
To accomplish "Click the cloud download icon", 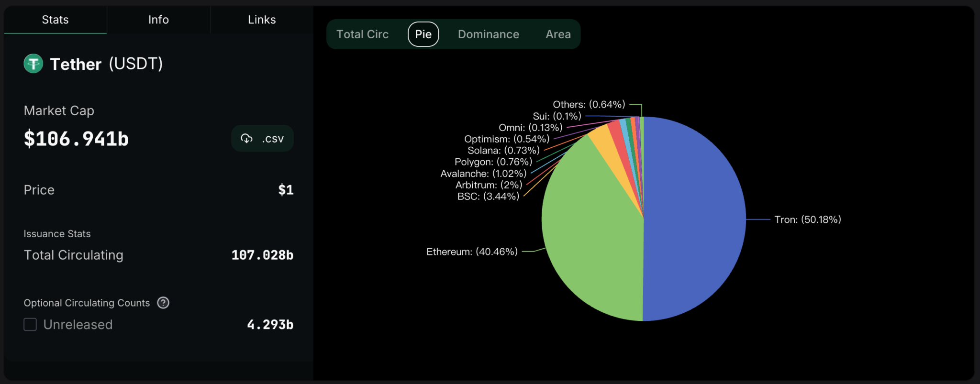I will 246,139.
